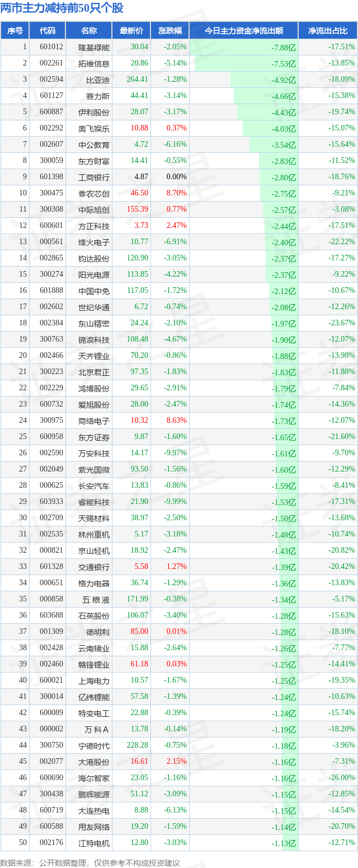
Task: Click 万安科技 change value -9.97%
Action: [176, 453]
